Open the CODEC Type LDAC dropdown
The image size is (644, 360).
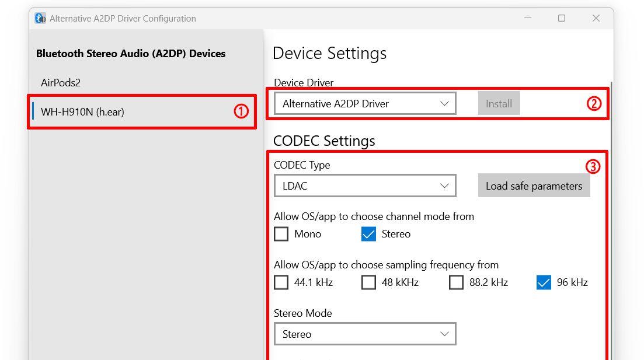[x=365, y=186]
